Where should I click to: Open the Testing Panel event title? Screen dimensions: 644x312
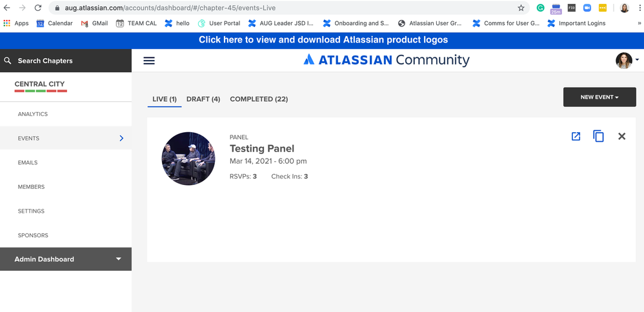pyautogui.click(x=262, y=149)
